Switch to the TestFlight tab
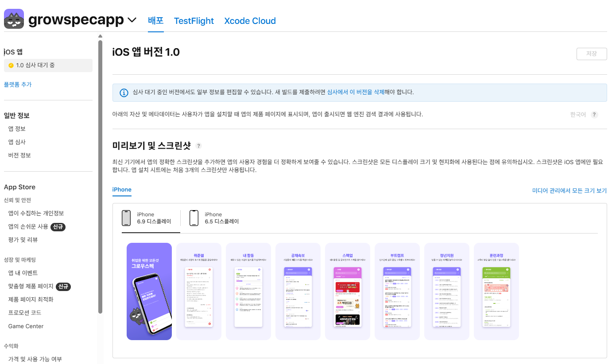612x364 pixels. 194,21
